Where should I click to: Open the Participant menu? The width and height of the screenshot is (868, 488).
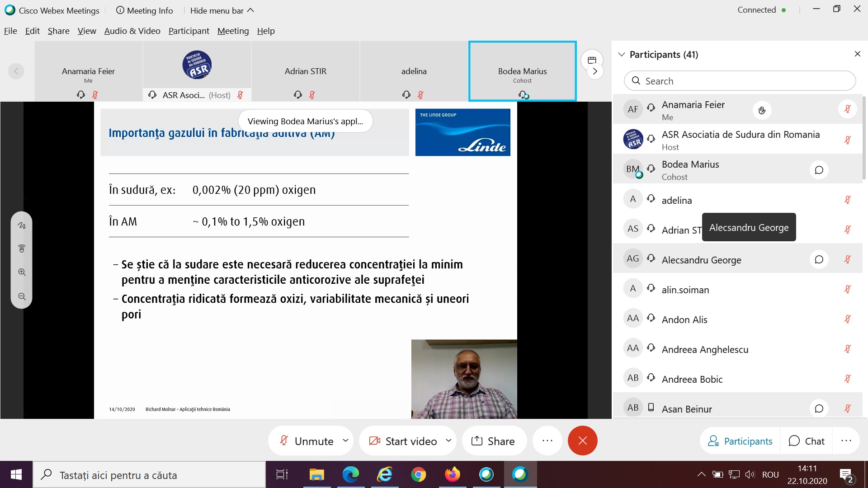pyautogui.click(x=189, y=31)
